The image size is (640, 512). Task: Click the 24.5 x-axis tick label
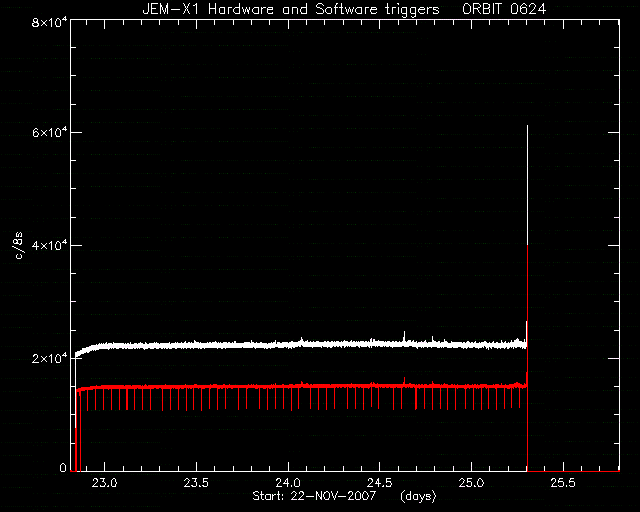(x=380, y=483)
